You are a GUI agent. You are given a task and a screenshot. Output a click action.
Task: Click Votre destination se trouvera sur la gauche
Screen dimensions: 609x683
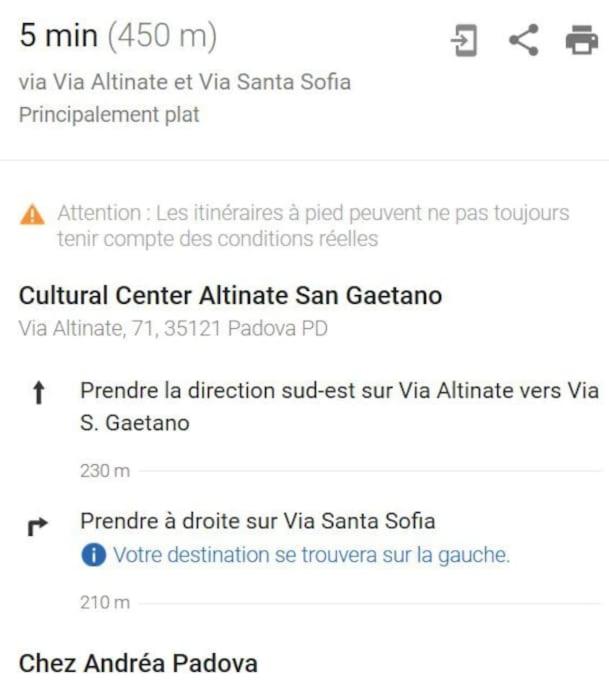311,555
